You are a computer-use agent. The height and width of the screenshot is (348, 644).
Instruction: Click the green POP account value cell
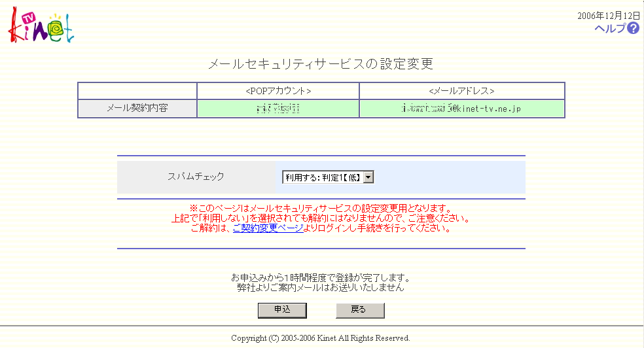[x=277, y=109]
